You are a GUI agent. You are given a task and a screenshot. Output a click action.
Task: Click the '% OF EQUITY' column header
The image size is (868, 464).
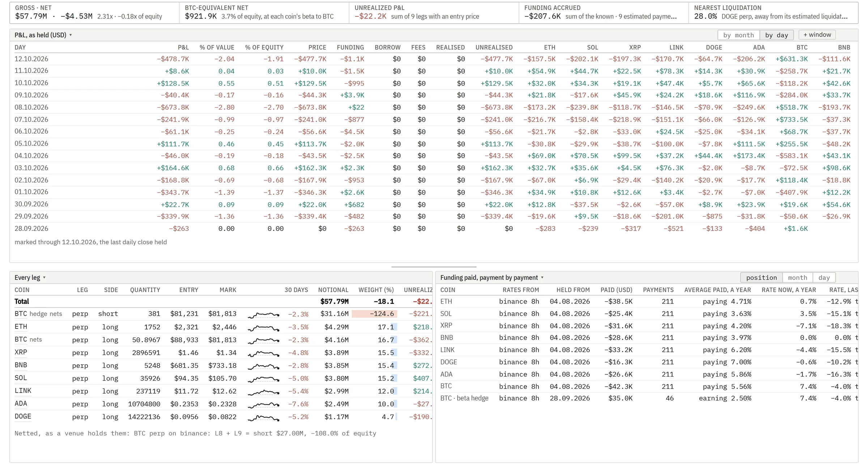pyautogui.click(x=264, y=47)
